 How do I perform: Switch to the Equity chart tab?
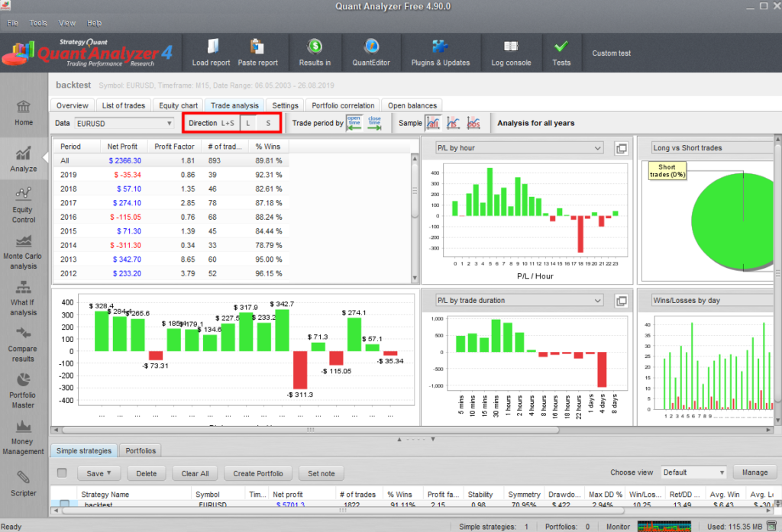178,105
